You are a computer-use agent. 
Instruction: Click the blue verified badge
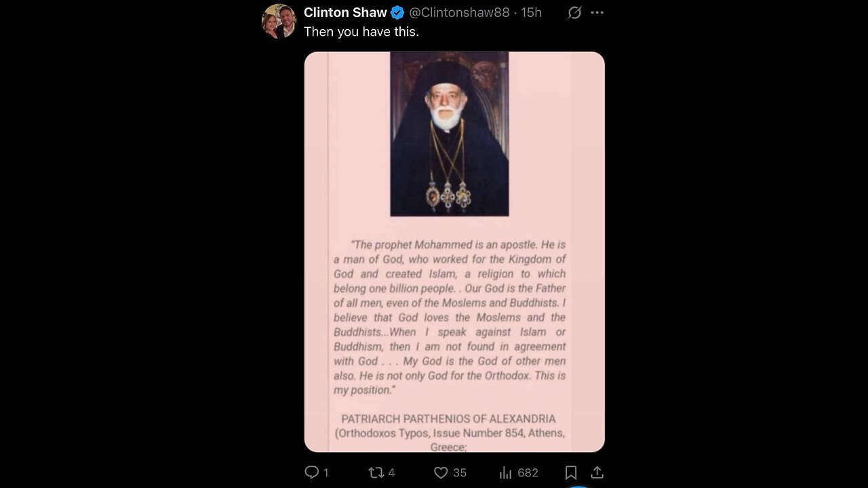click(x=397, y=13)
